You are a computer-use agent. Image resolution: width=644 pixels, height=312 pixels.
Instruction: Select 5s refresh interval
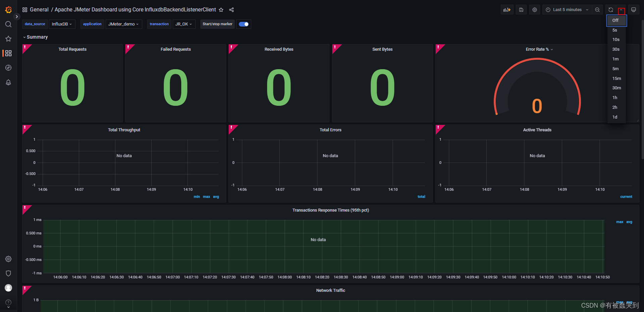[616, 30]
